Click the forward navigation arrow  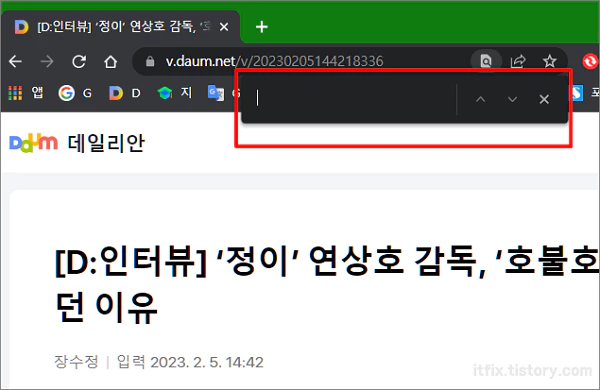pos(47,61)
